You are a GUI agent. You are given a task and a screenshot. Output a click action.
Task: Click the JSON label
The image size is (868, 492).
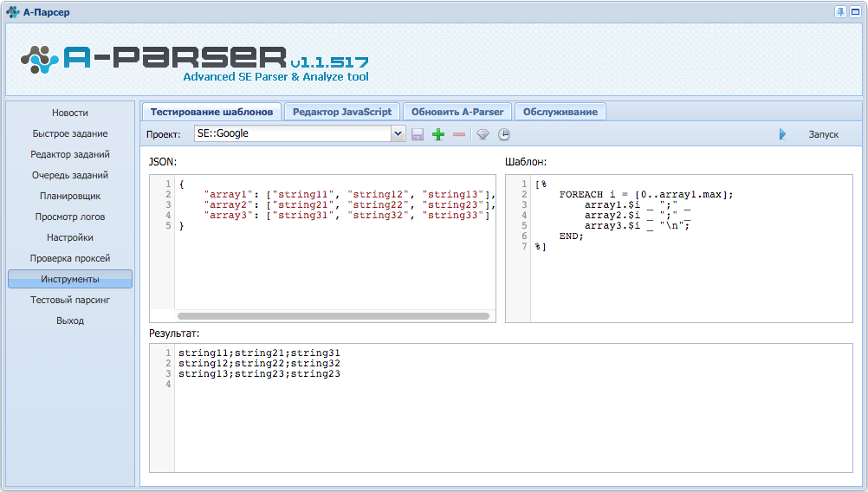point(162,162)
